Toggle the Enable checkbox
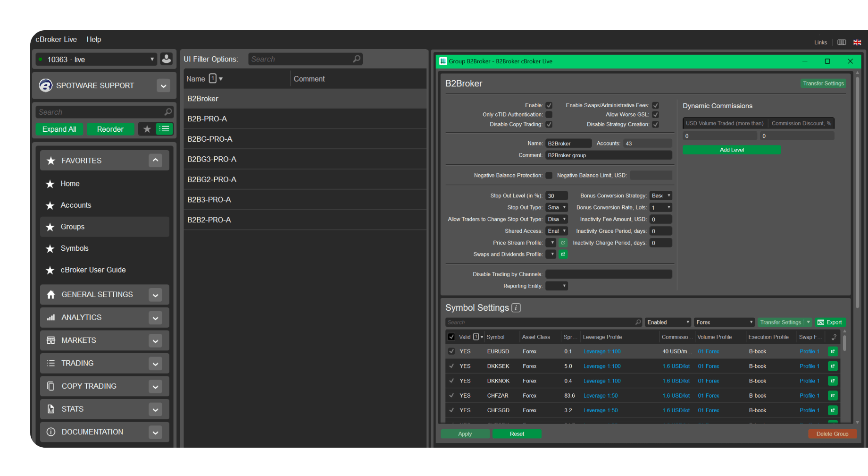868x476 pixels. coord(549,105)
